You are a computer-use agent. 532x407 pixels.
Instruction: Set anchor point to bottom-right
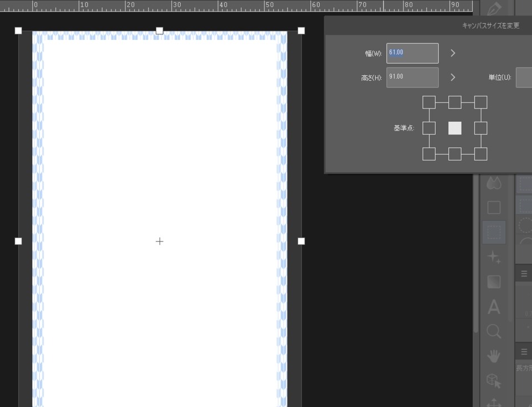[x=481, y=154]
